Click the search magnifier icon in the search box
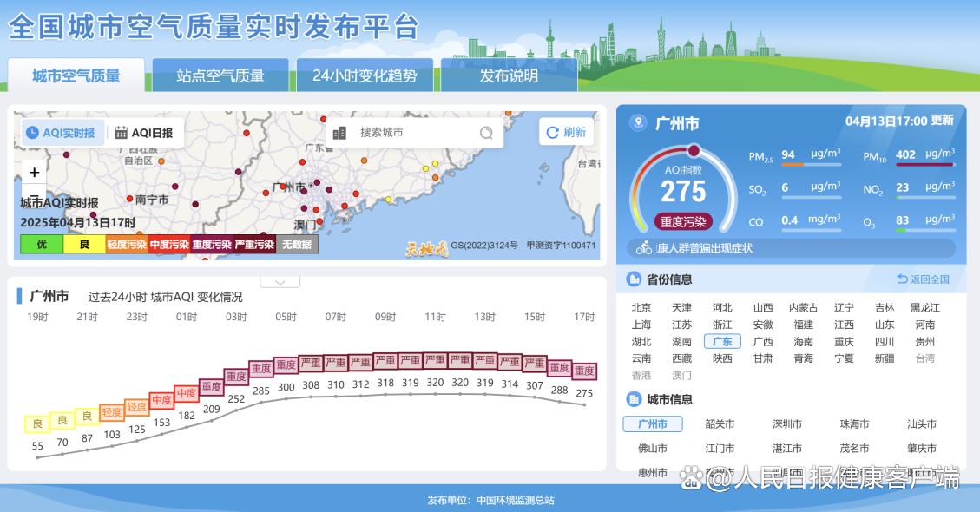980x512 pixels. [486, 133]
